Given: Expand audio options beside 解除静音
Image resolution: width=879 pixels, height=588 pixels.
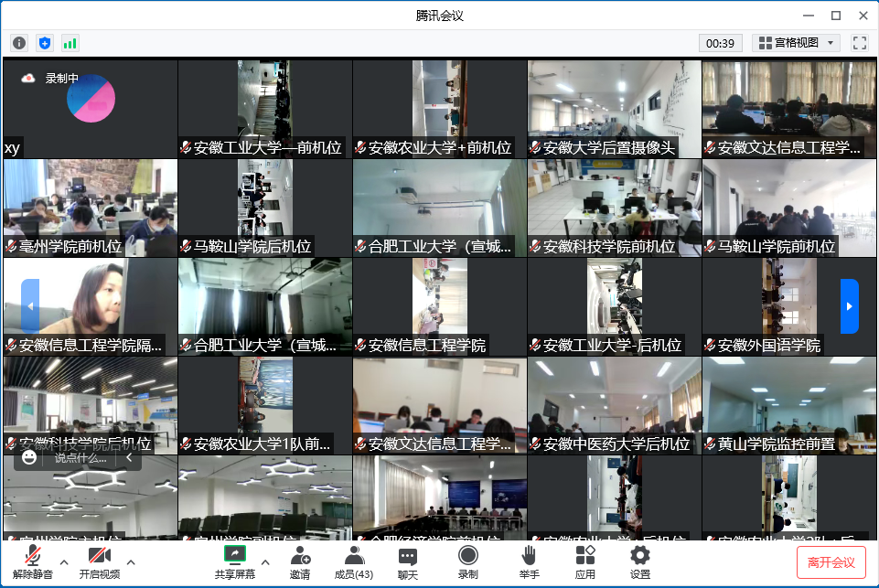Looking at the screenshot, I should 64,561.
